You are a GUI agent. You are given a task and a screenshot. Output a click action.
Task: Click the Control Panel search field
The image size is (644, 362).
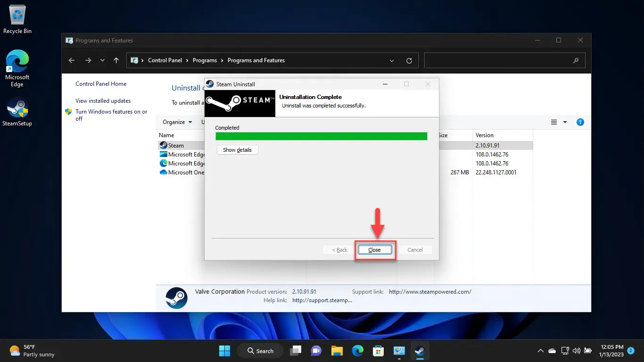click(x=504, y=60)
